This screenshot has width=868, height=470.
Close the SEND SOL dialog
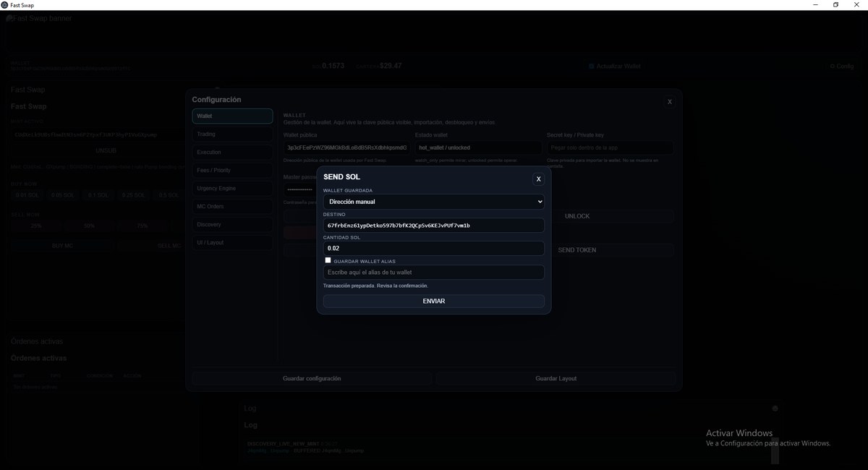pos(538,179)
